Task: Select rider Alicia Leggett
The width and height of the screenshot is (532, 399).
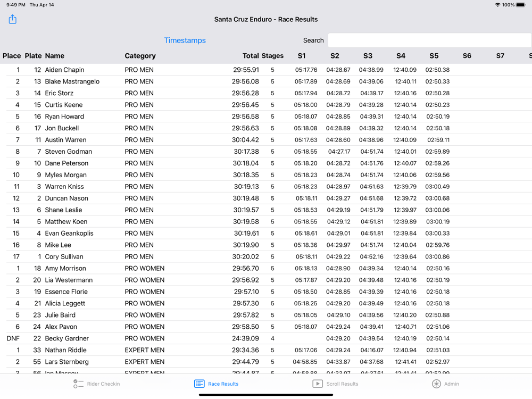Action: point(65,303)
